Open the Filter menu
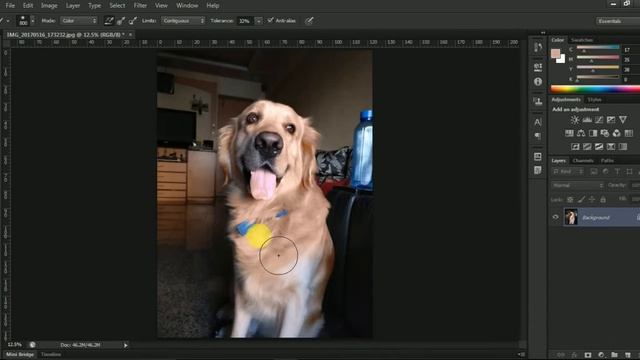Viewport: 640px width, 360px height. point(140,5)
